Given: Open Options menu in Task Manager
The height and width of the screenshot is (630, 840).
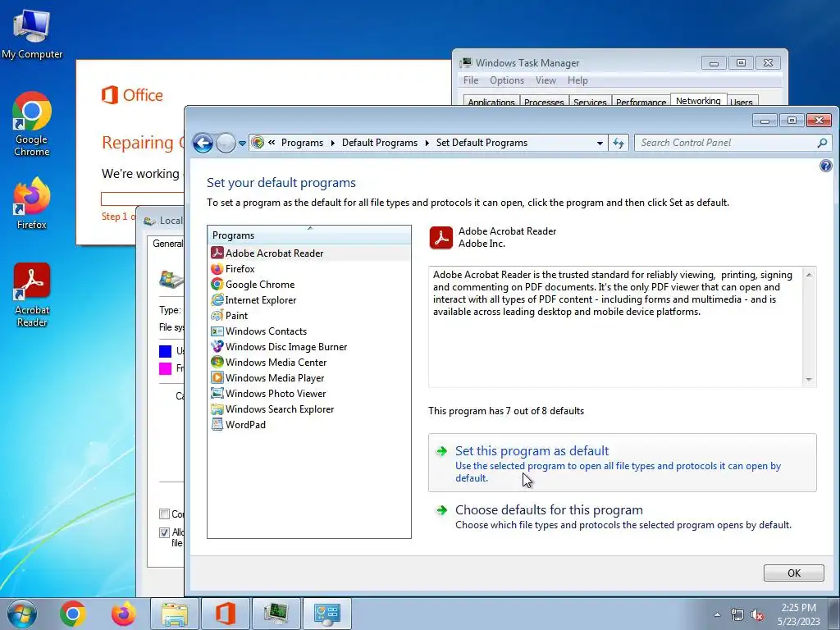Looking at the screenshot, I should [507, 80].
